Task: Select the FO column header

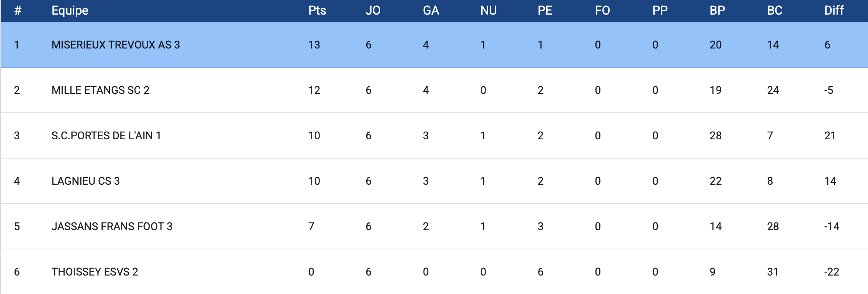Action: (x=602, y=10)
